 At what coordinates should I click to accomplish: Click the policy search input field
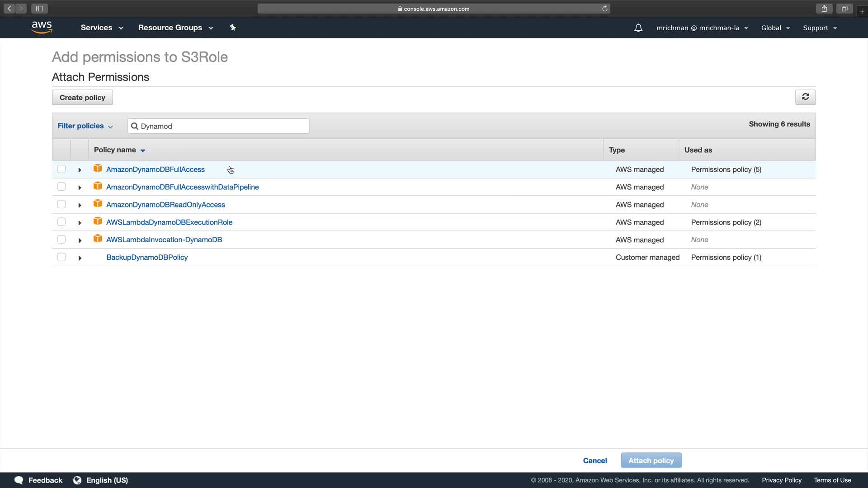coord(222,126)
